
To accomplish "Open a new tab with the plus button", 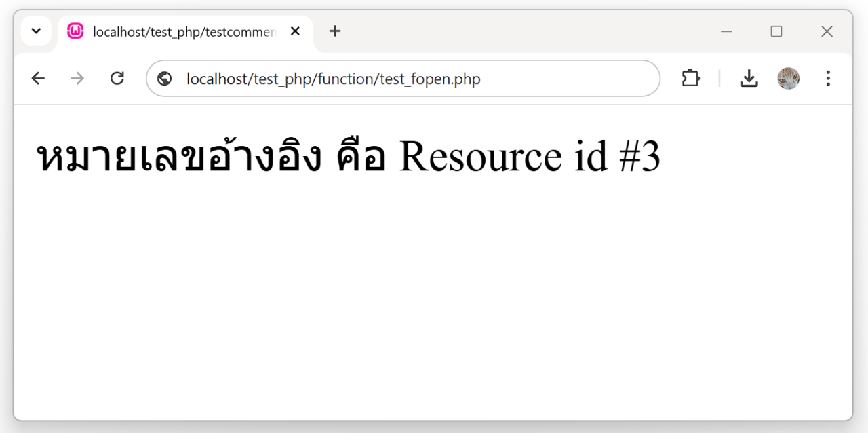I will point(335,31).
